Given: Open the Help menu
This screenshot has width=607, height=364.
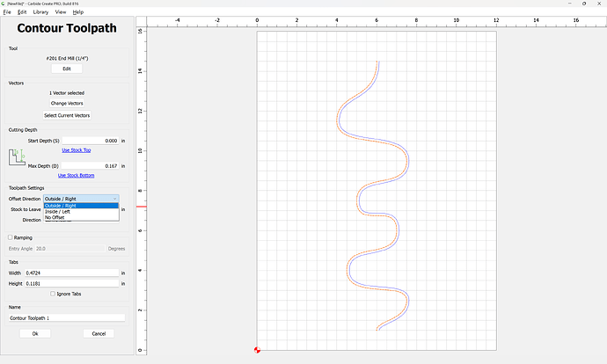Looking at the screenshot, I should tap(77, 12).
